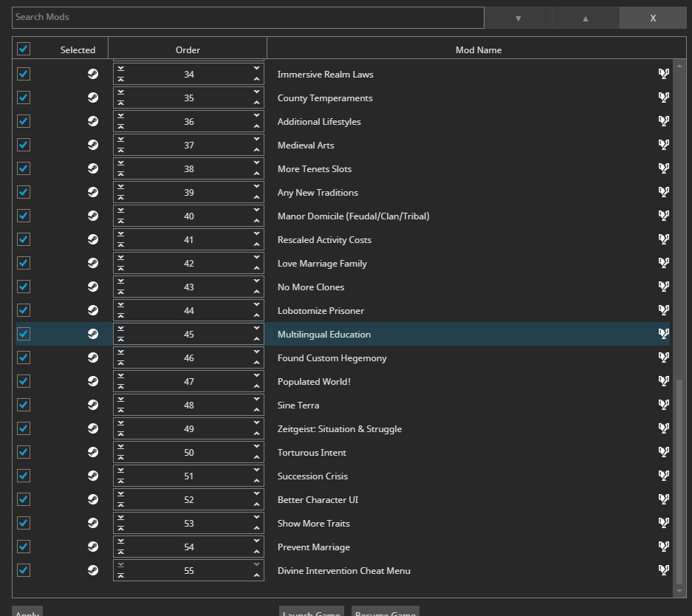692x616 pixels.
Task: Uncheck Manor Domicile mod checkbox
Action: (x=24, y=216)
